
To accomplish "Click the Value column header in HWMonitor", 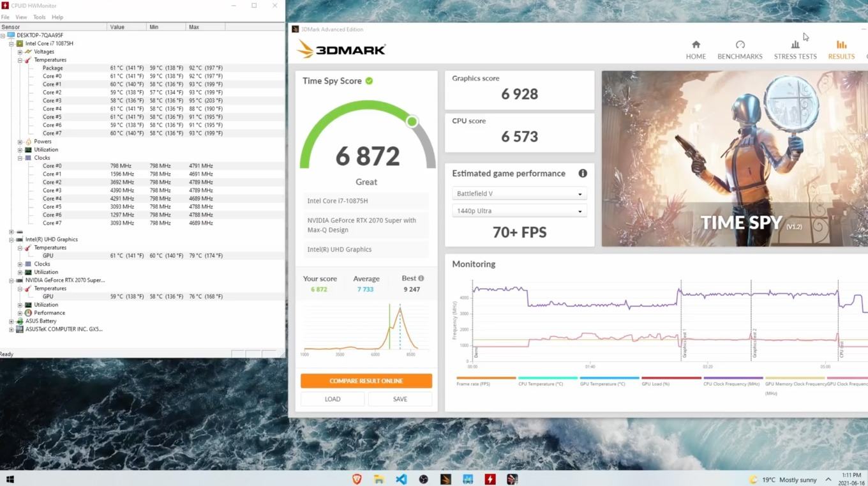I will click(x=127, y=27).
